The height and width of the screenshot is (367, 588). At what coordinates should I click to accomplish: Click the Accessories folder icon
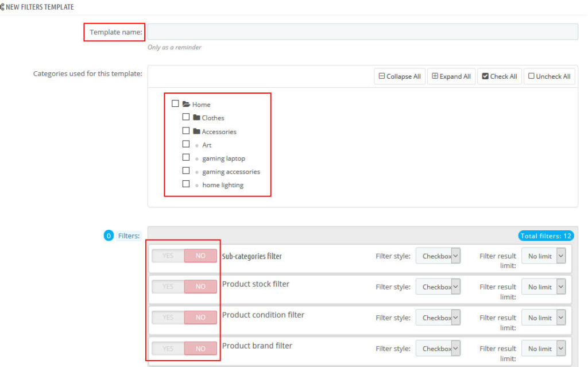[x=196, y=132]
